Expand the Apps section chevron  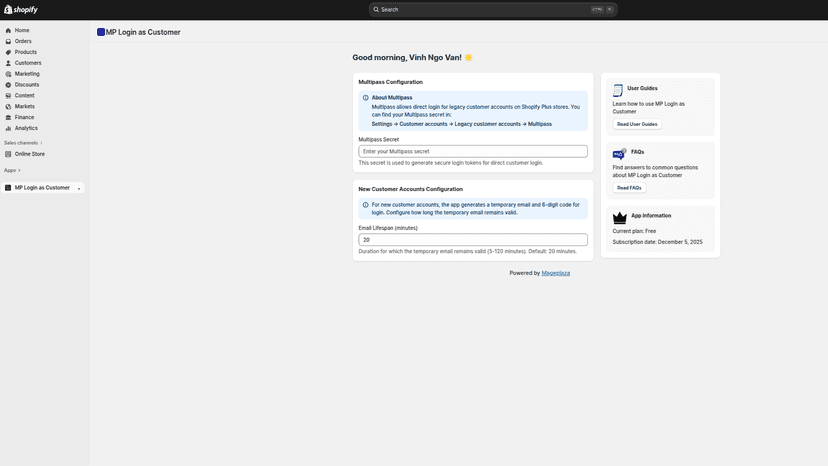[19, 171]
